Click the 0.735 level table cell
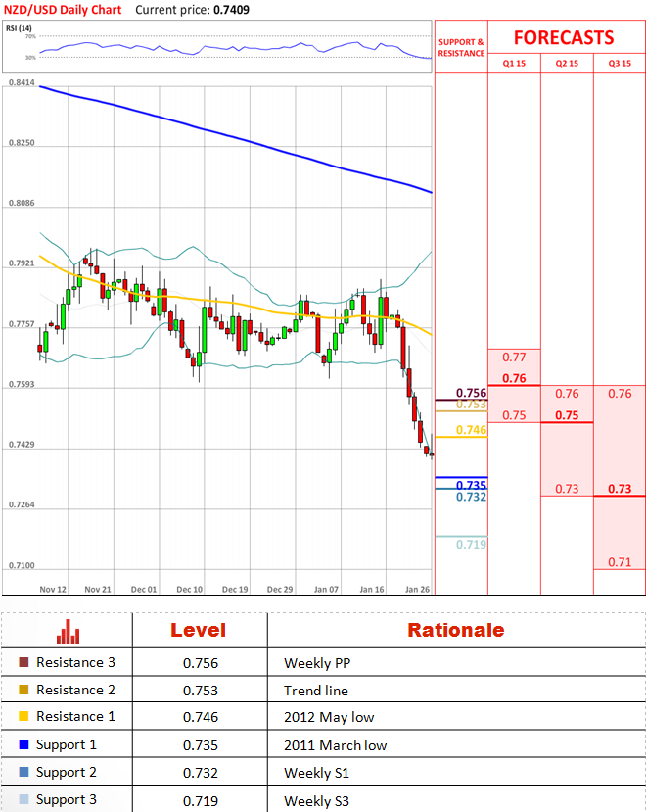 coord(201,745)
